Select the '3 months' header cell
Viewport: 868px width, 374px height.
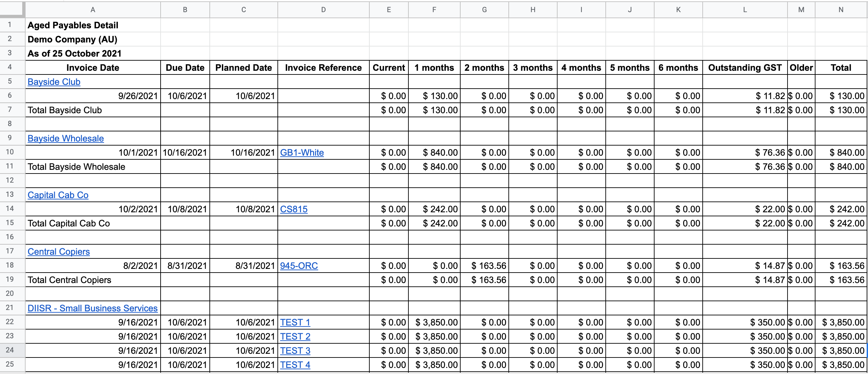pyautogui.click(x=533, y=68)
